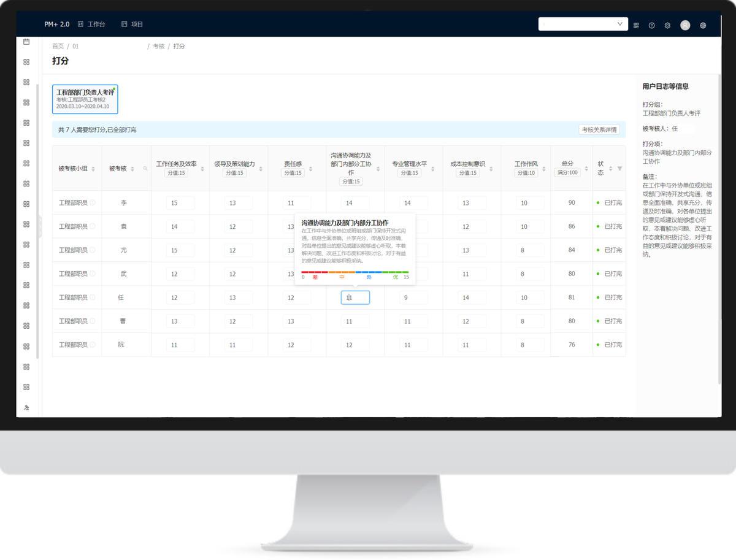
Task: Edit 武's 工作任务及效率 score field
Action: click(180, 274)
